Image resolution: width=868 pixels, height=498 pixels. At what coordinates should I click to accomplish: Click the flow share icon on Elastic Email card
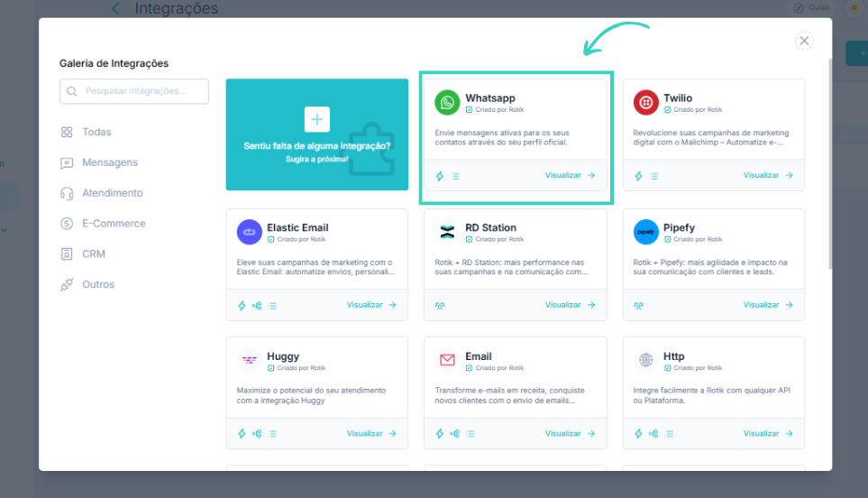257,306
